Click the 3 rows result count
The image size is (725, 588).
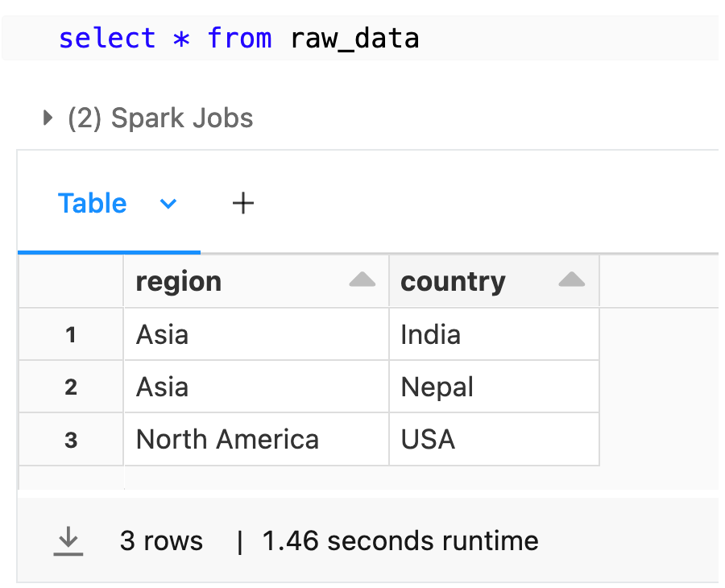[x=161, y=540]
